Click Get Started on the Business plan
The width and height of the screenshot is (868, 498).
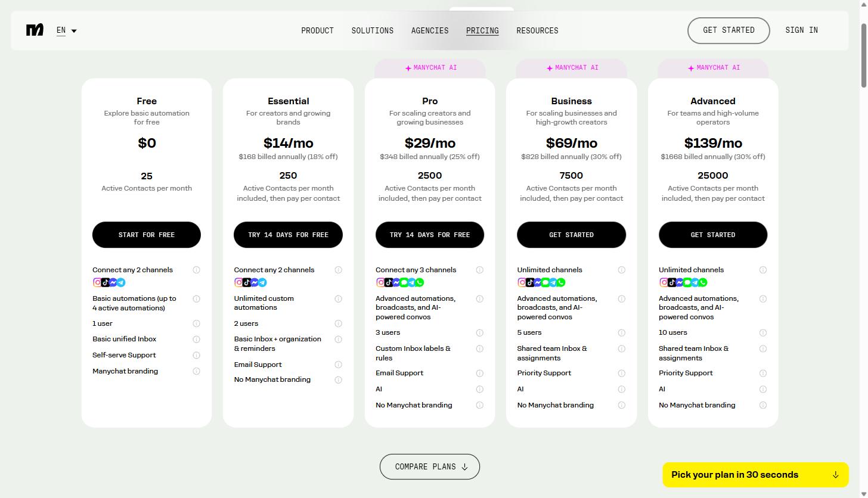click(571, 235)
